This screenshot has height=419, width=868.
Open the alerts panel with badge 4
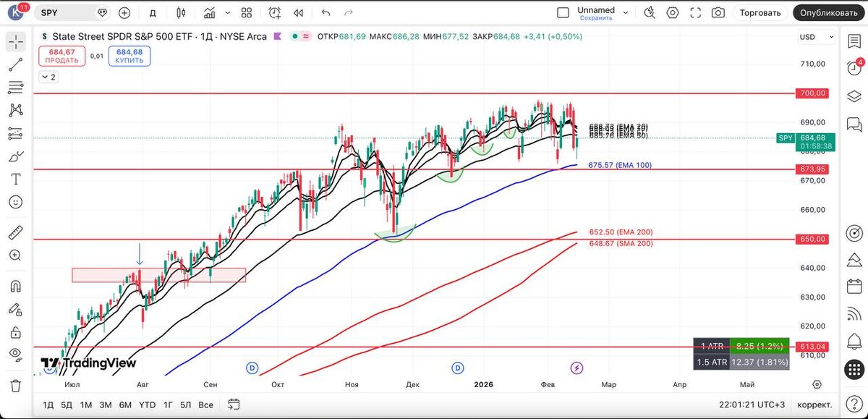point(854,69)
